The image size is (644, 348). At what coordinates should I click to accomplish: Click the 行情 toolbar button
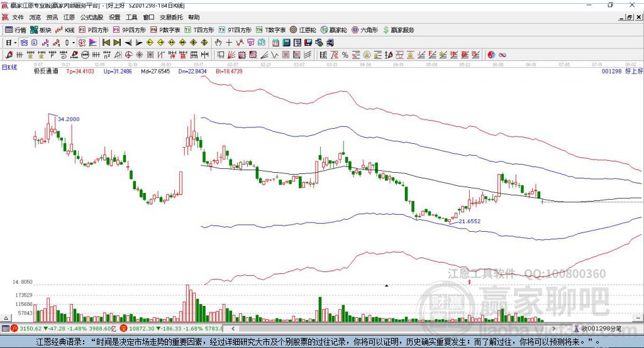point(16,30)
